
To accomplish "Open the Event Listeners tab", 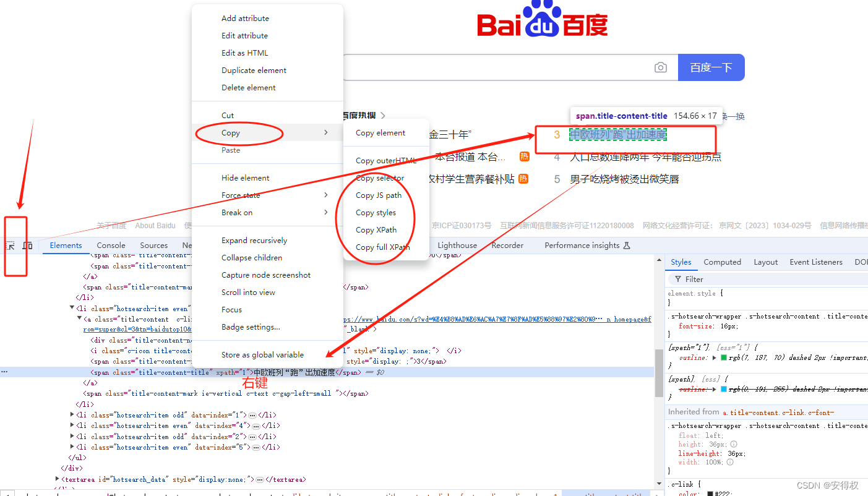I will (816, 262).
